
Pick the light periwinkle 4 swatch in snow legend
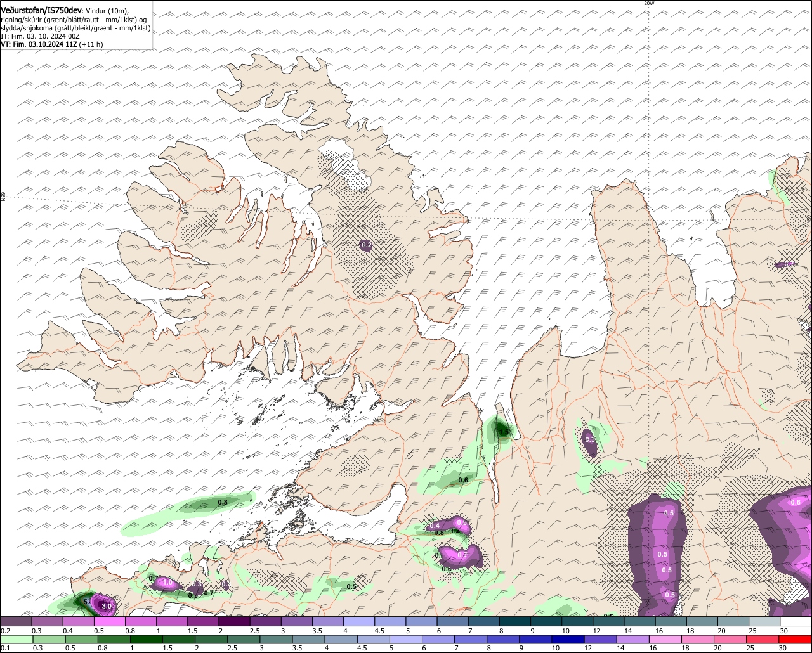(359, 622)
